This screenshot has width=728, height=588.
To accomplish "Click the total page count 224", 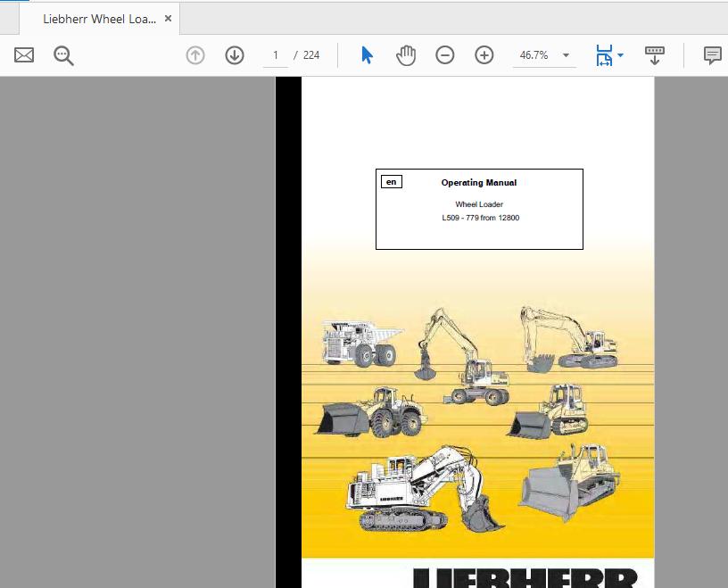I will coord(311,55).
